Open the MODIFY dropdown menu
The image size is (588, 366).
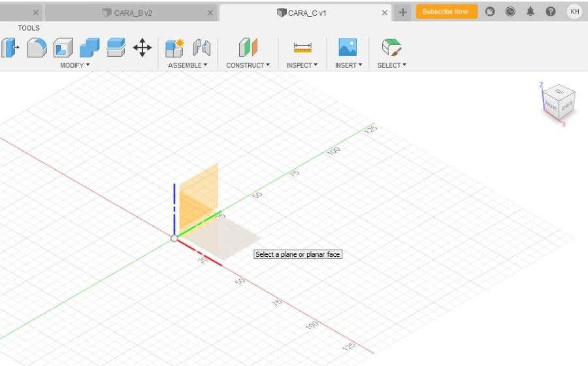(x=75, y=65)
